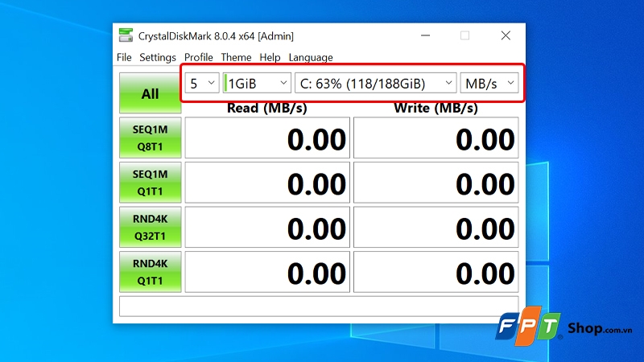
Task: Expand the 1GiB test size dropdown
Action: tap(257, 83)
